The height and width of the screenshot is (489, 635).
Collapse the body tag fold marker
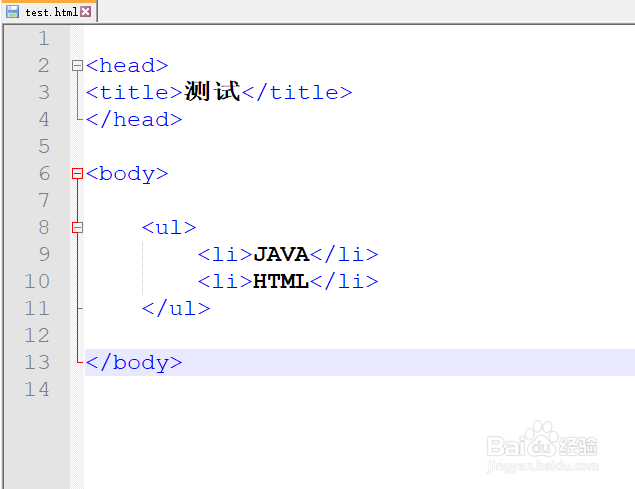coord(77,174)
